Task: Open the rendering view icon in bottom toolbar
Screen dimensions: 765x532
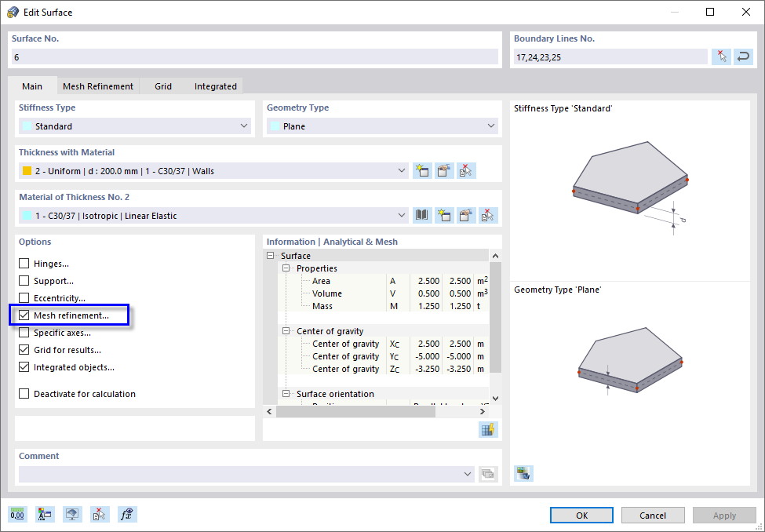Action: pos(74,514)
